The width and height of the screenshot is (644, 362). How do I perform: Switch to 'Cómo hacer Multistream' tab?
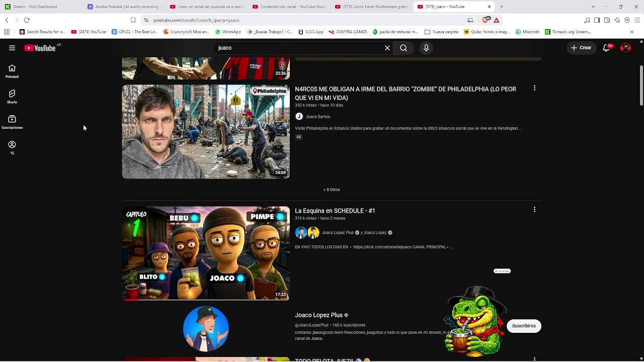tap(371, 7)
